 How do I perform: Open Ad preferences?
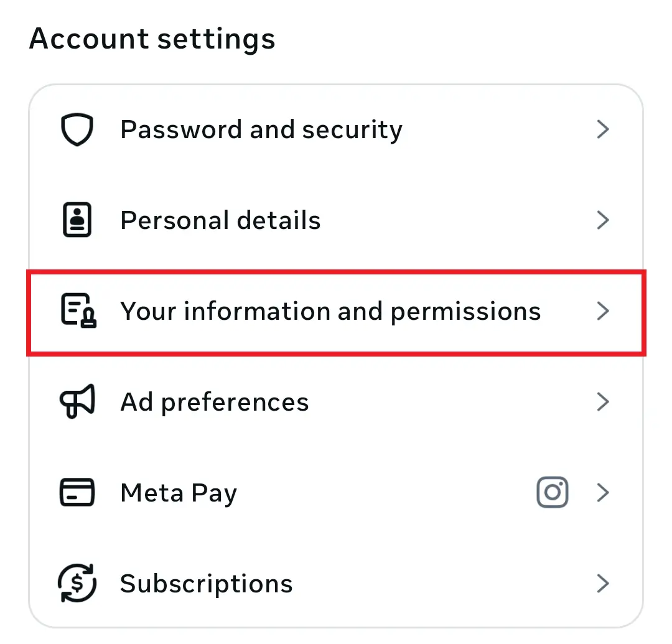click(x=214, y=402)
